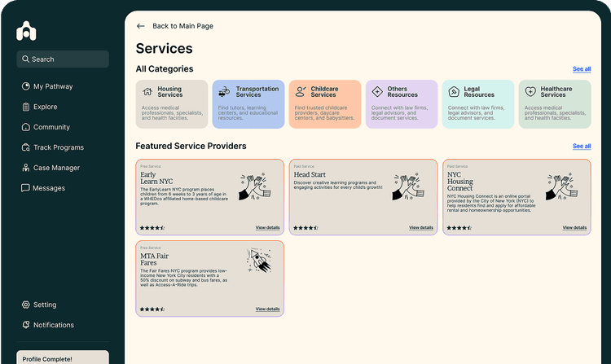The width and height of the screenshot is (611, 364).
Task: Click the NYC Housing Connect high-five illustration
Action: click(x=562, y=186)
